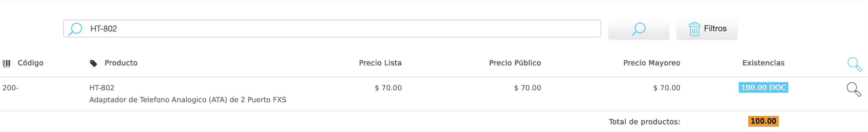Click the blue 100.00 DOC stock badge
This screenshot has width=868, height=132.
(x=763, y=87)
